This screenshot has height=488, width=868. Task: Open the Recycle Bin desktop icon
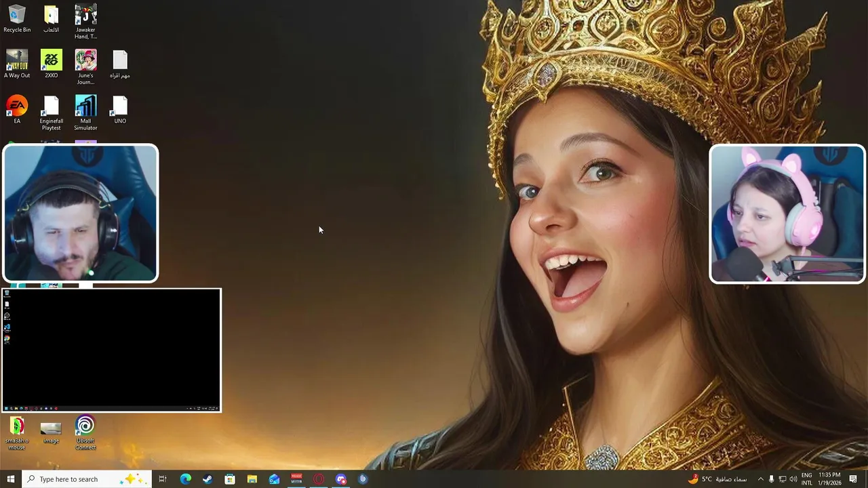click(17, 18)
